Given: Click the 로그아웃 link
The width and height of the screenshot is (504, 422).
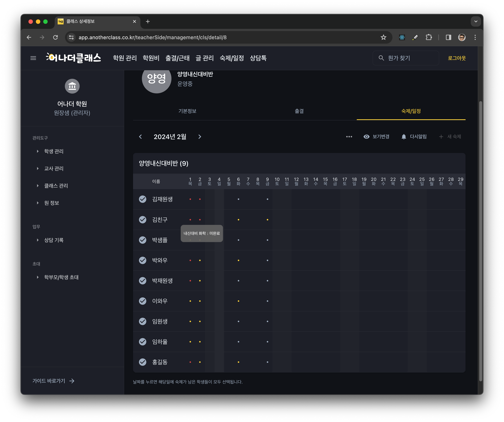Looking at the screenshot, I should pyautogui.click(x=457, y=58).
